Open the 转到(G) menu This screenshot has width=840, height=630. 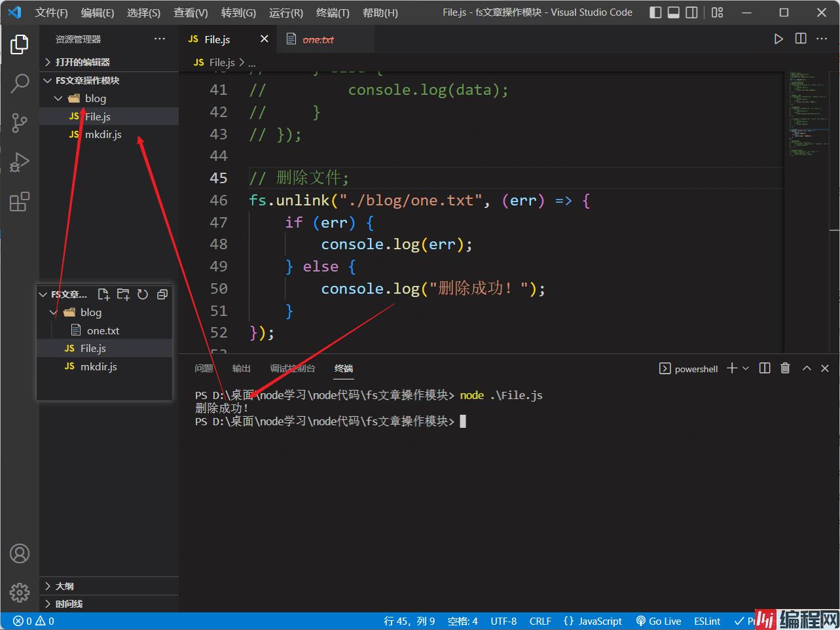coord(238,12)
